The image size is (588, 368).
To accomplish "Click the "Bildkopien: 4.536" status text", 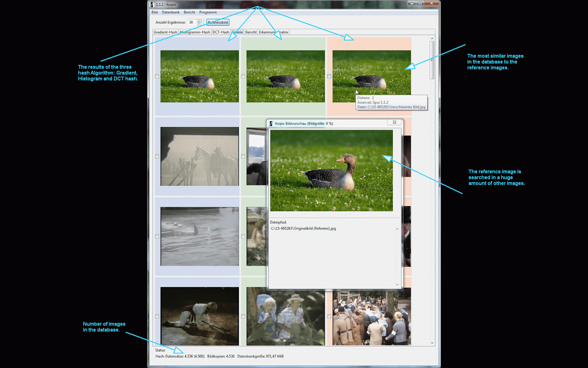I will click(221, 356).
